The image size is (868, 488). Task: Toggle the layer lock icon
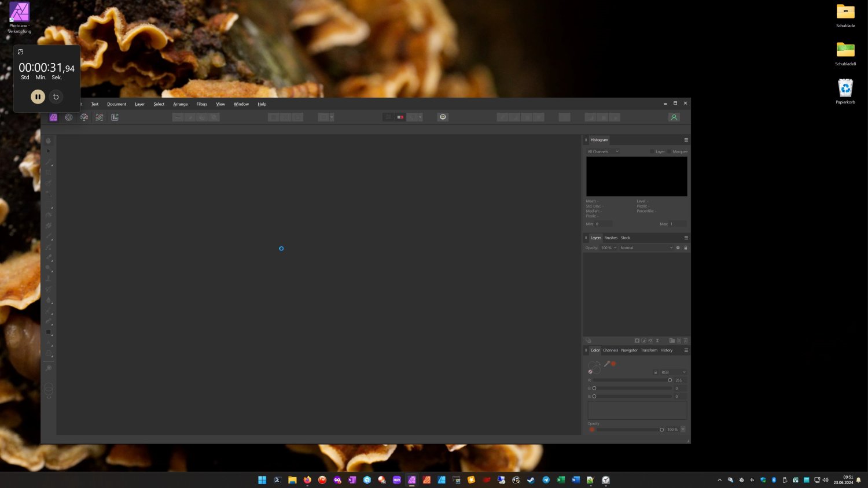[686, 248]
